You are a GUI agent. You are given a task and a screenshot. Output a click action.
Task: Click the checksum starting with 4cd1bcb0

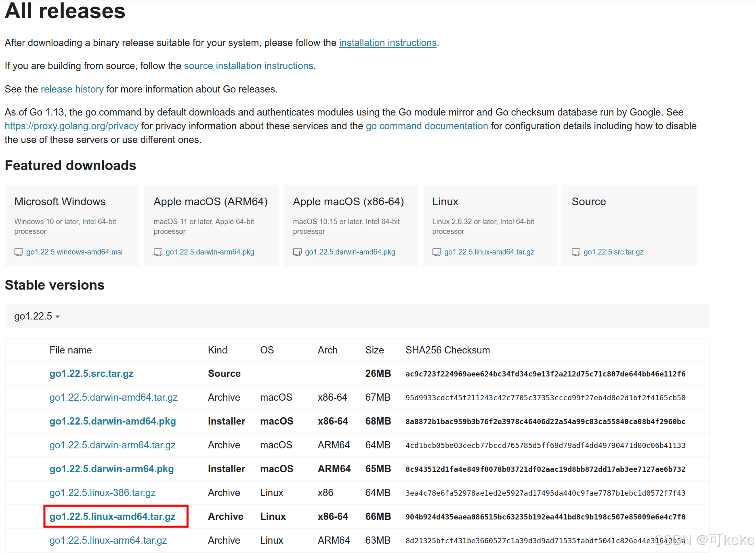545,446
